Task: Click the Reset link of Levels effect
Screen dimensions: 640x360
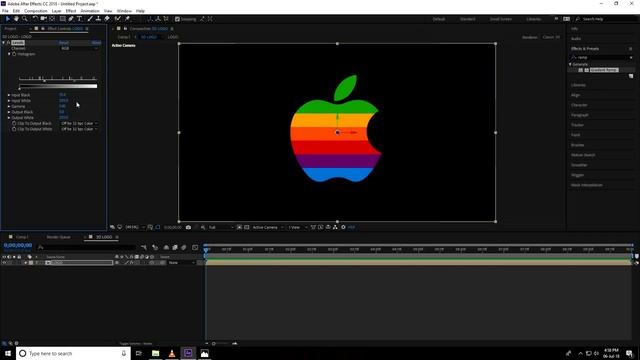Action: [x=64, y=42]
